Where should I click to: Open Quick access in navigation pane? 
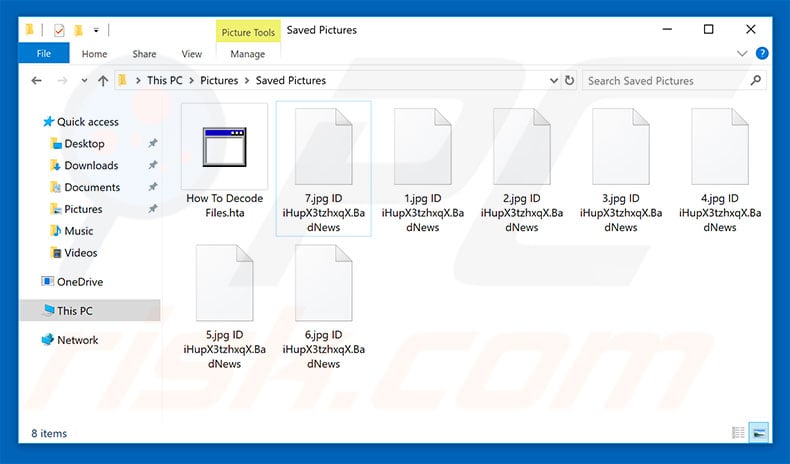[81, 121]
